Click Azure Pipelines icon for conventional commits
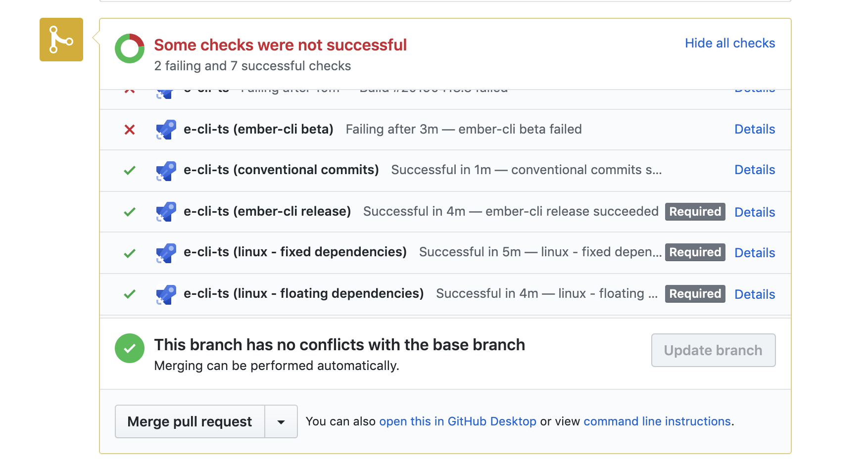 (166, 171)
